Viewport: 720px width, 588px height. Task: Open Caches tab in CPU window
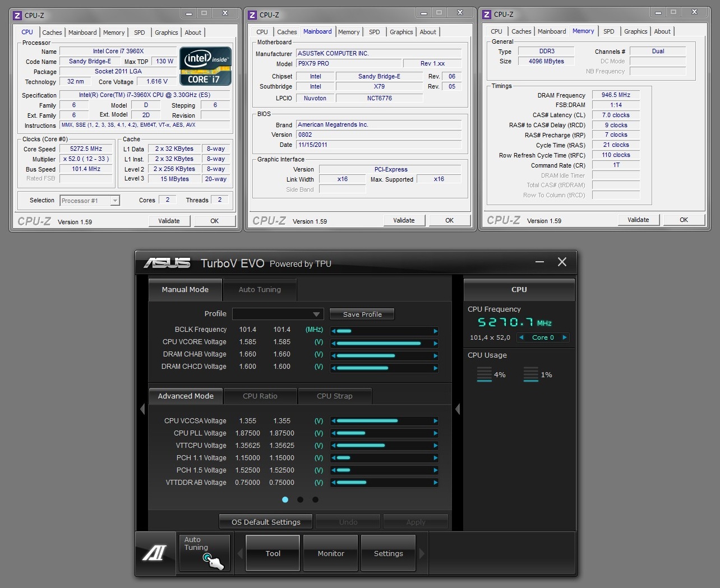tap(52, 33)
